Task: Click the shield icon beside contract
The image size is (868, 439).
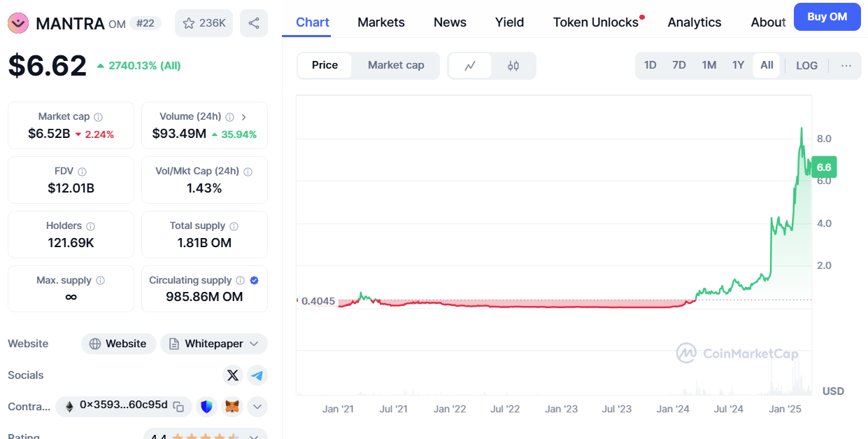Action: (206, 406)
